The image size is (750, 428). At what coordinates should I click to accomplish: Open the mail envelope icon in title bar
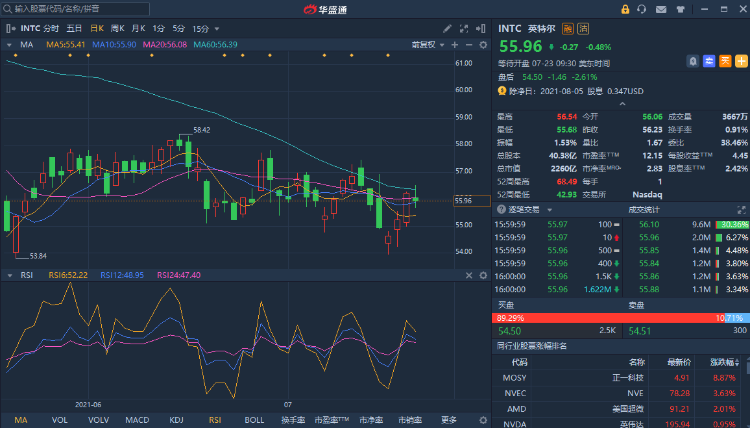click(x=662, y=9)
